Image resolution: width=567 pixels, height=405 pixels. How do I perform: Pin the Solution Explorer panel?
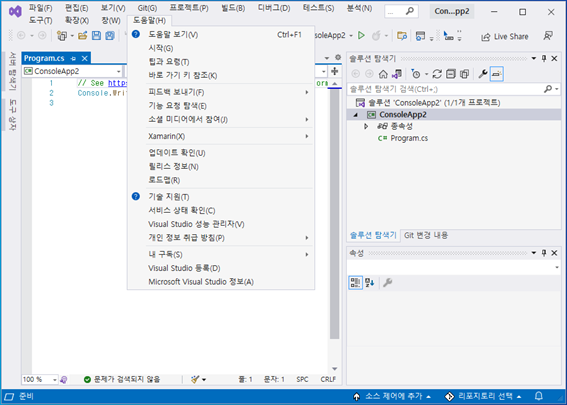pyautogui.click(x=544, y=58)
